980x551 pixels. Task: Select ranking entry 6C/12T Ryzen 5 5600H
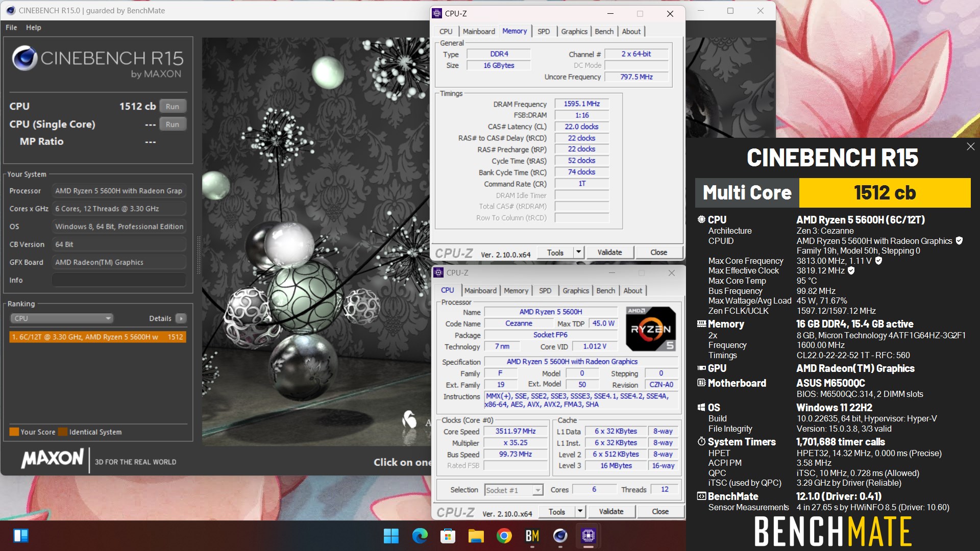[x=97, y=337]
